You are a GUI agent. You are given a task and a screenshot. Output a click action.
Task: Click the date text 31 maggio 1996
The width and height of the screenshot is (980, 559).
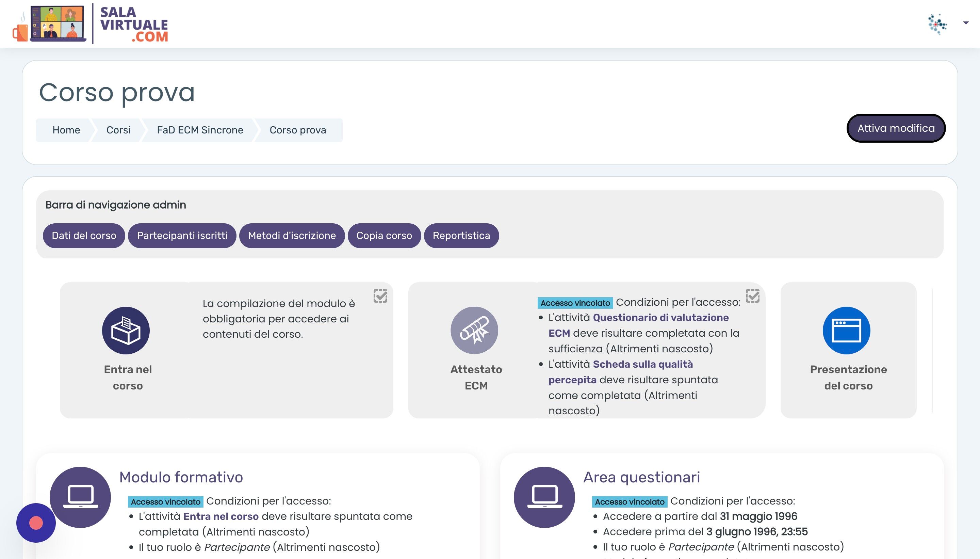point(758,516)
